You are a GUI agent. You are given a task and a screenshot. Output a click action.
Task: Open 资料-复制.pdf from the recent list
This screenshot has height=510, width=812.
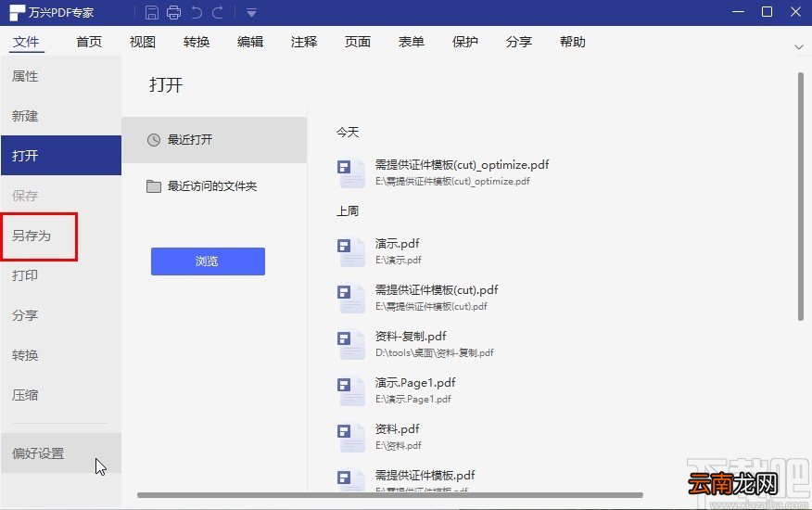pos(411,337)
